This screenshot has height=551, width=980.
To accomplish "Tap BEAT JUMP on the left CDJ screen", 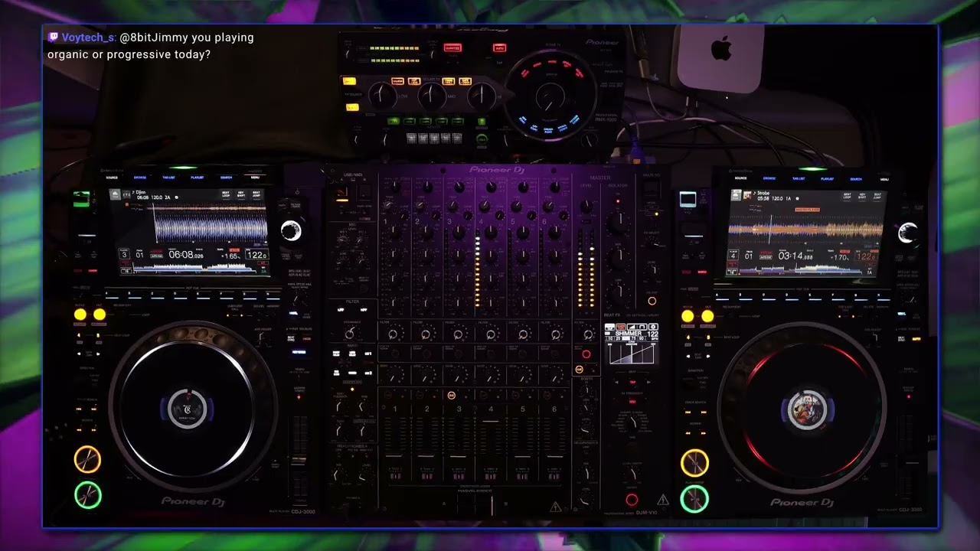I will click(x=256, y=194).
